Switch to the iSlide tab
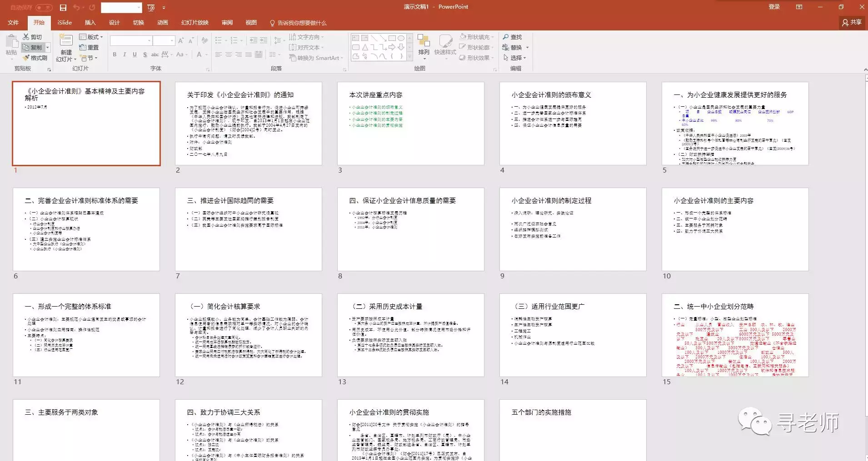The width and height of the screenshot is (868, 461). pos(65,23)
